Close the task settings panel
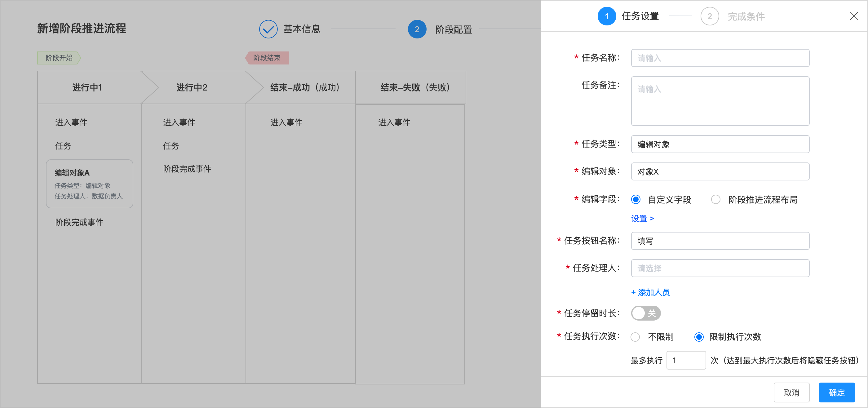868x408 pixels. coord(853,16)
